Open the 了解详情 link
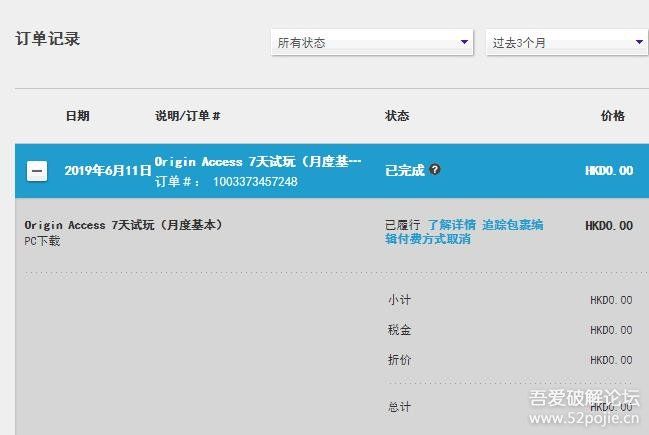This screenshot has height=435, width=649. 451,225
